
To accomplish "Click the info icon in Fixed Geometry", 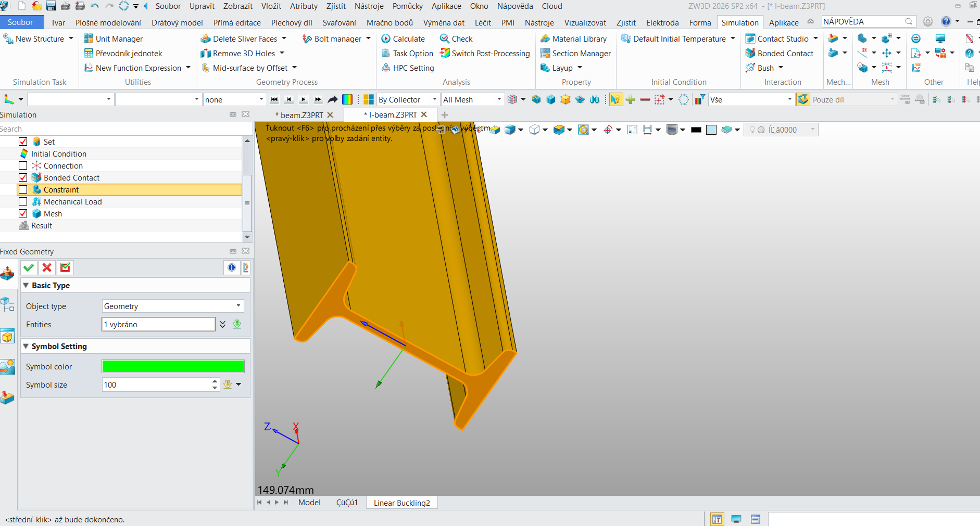I will [232, 267].
